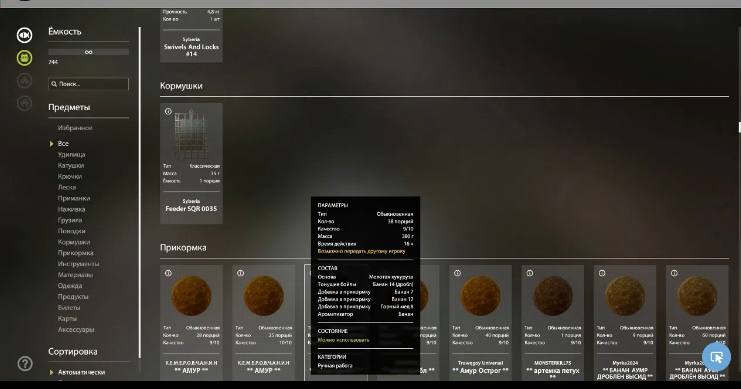Filter by Продукты category

[x=73, y=296]
